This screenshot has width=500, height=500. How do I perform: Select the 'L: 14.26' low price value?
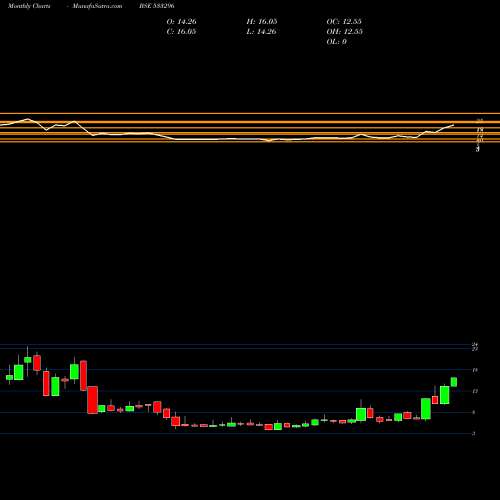coord(261,32)
